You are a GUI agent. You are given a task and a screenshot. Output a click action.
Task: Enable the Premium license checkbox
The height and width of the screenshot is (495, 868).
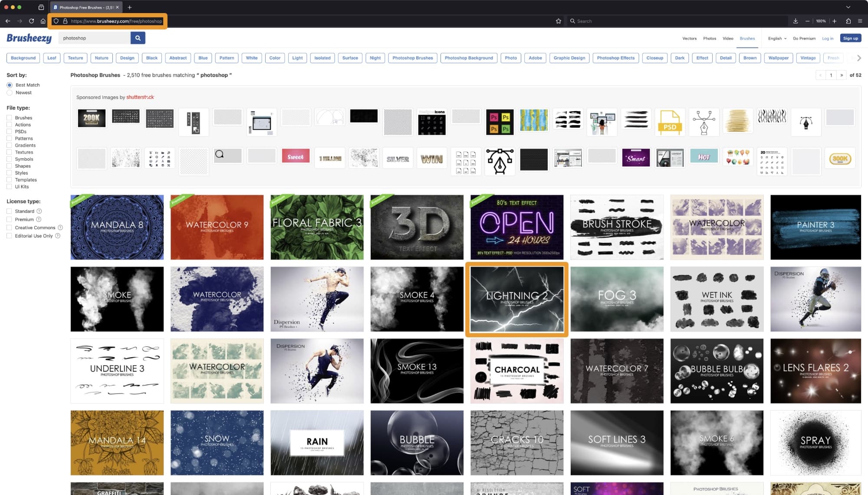(9, 219)
